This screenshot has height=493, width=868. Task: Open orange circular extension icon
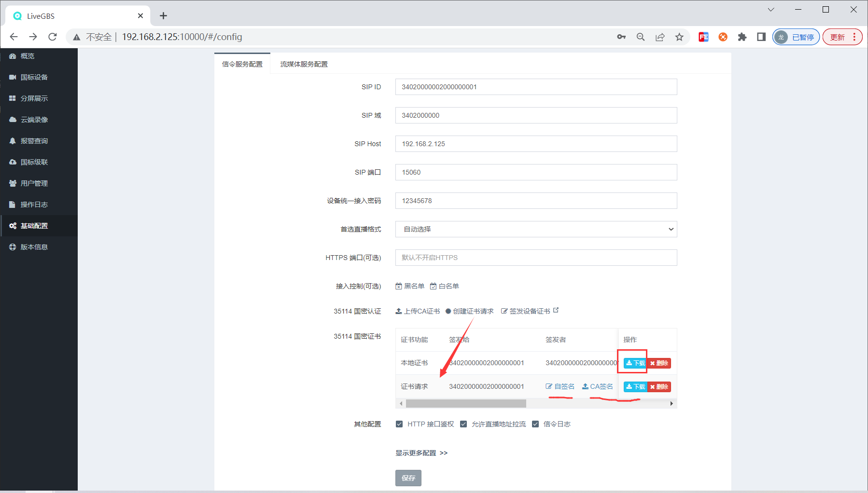[x=723, y=37]
